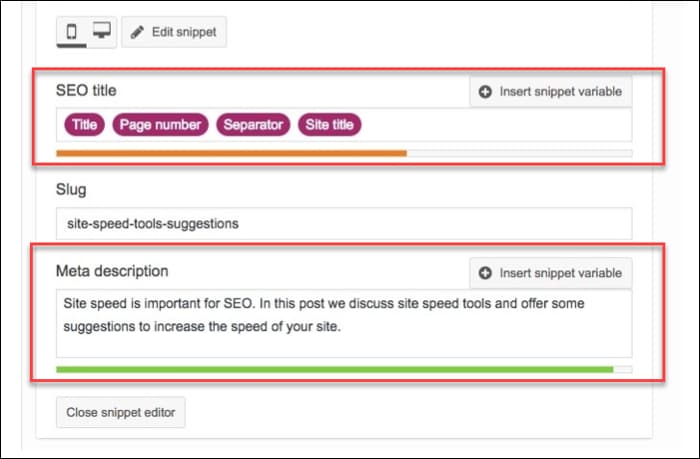Switch to desktop preview mode
This screenshot has height=459, width=700.
coord(101,31)
